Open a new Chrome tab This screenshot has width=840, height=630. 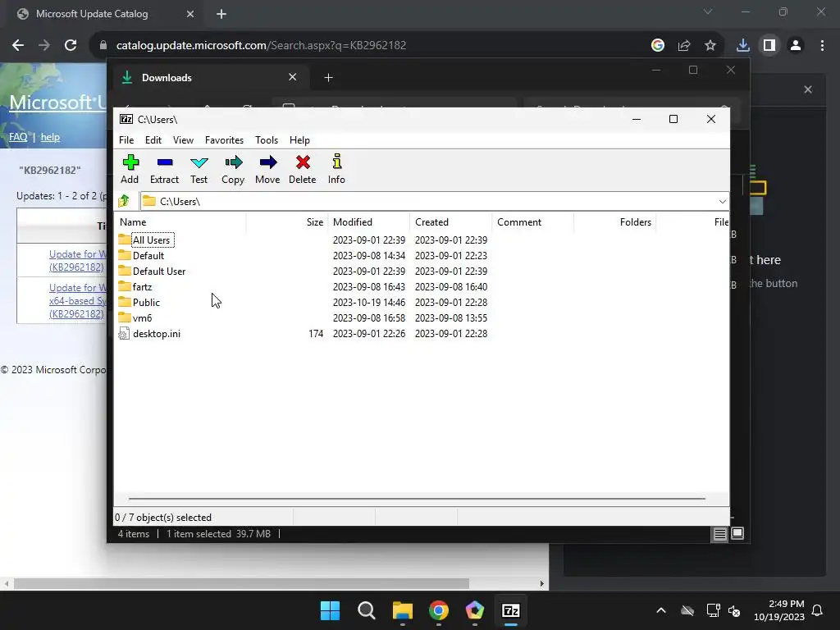[x=221, y=14]
